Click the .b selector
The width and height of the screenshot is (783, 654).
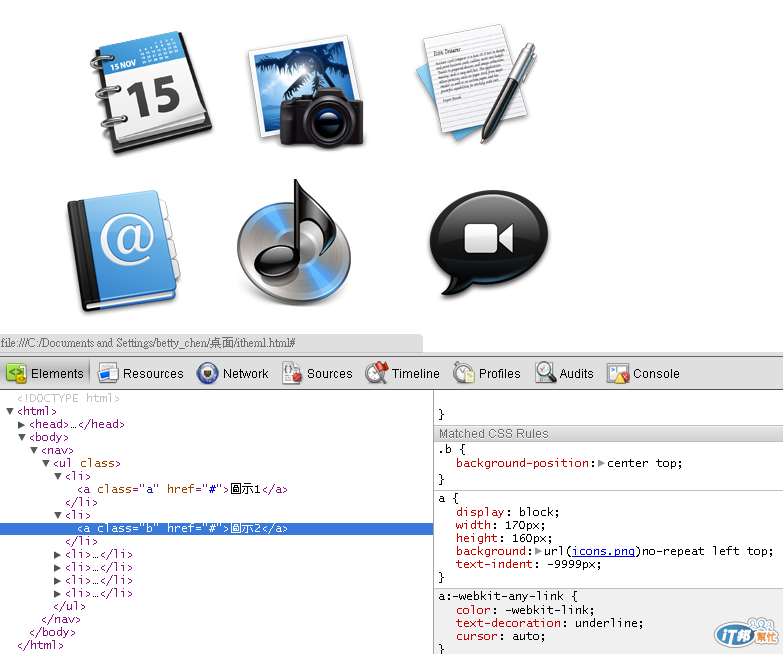point(445,449)
